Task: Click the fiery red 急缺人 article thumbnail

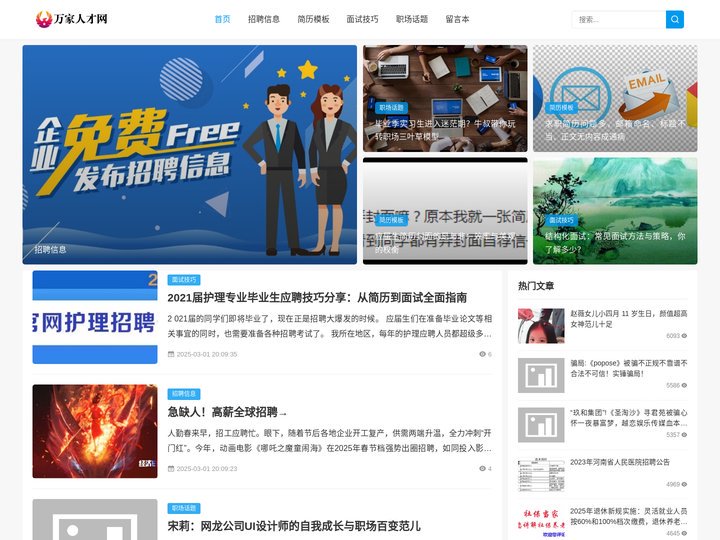Action: point(95,431)
